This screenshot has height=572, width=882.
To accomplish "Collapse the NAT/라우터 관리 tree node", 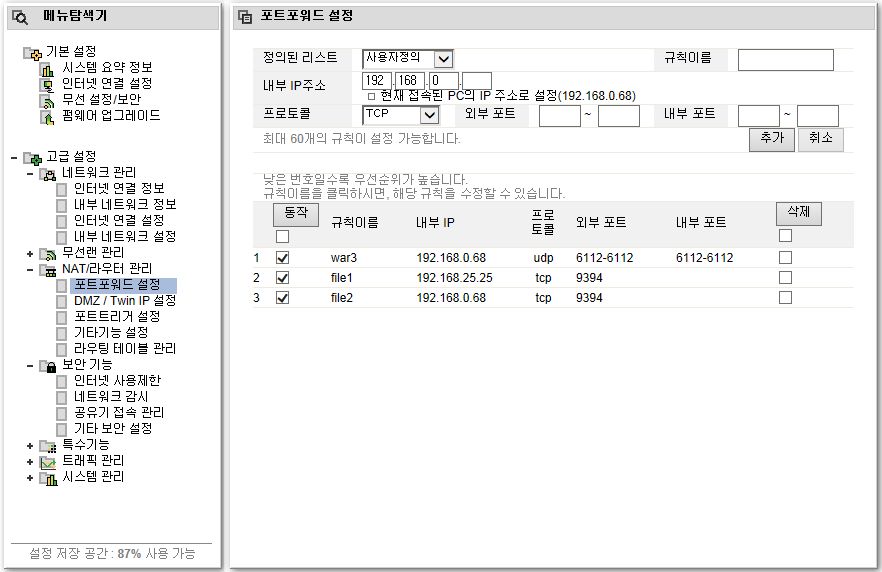I will [x=30, y=271].
